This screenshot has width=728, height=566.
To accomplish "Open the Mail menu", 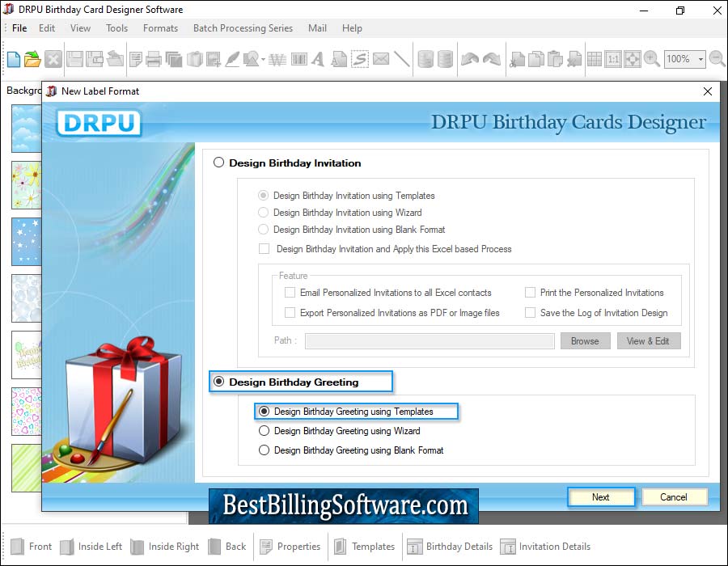I will pyautogui.click(x=317, y=28).
